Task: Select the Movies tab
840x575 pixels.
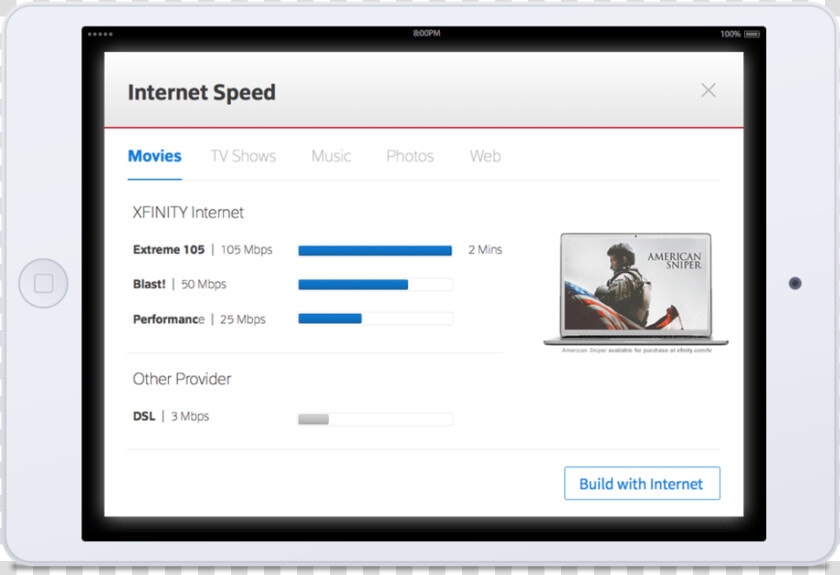Action: pyautogui.click(x=155, y=156)
